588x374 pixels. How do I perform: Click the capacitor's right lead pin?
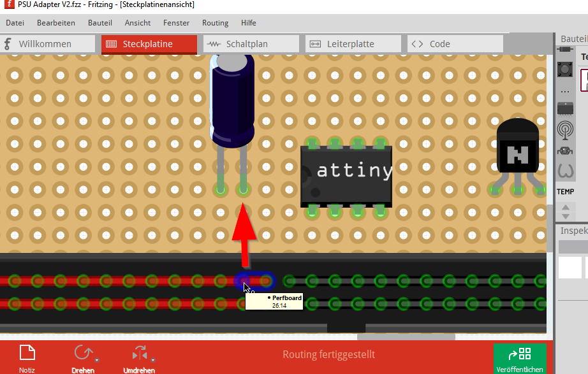(244, 190)
